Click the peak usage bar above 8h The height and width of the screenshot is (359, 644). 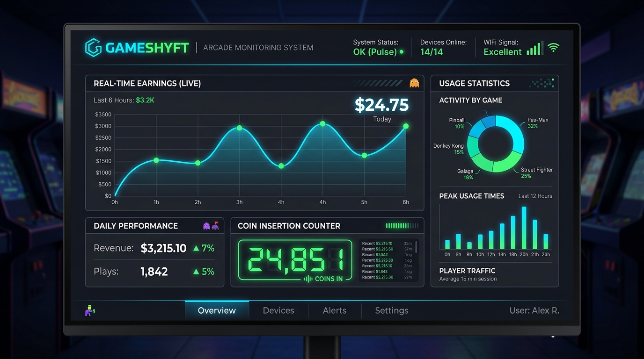(469, 245)
